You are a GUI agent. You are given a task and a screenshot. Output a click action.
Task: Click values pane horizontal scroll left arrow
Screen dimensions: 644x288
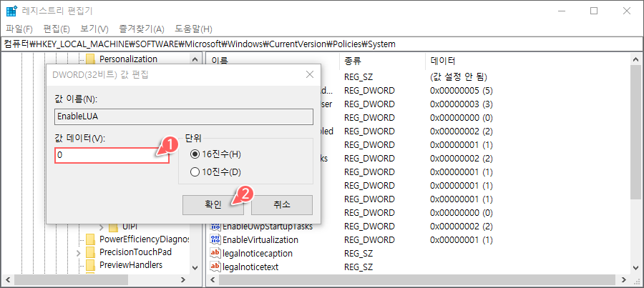(x=213, y=280)
